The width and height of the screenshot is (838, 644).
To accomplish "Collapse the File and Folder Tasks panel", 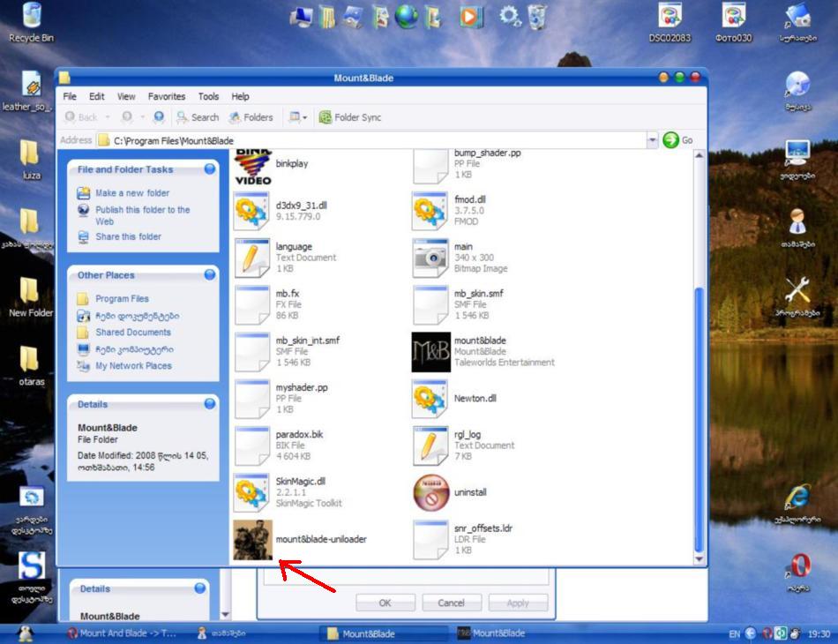I will click(x=209, y=169).
